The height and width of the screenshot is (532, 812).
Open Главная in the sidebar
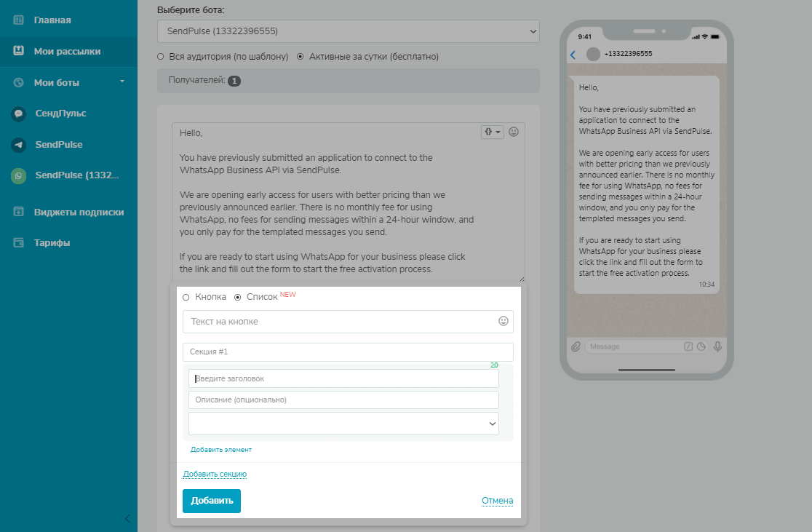coord(52,20)
